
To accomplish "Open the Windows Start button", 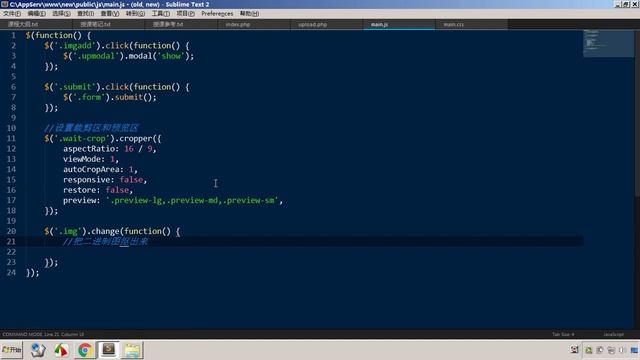I will (12, 350).
